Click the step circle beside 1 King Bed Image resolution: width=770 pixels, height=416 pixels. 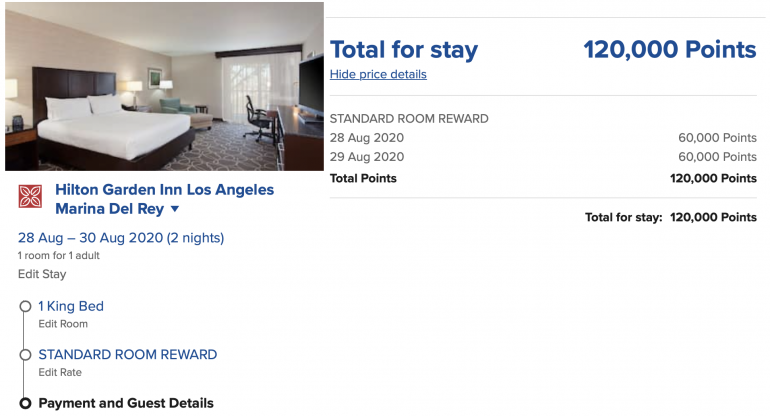25,307
